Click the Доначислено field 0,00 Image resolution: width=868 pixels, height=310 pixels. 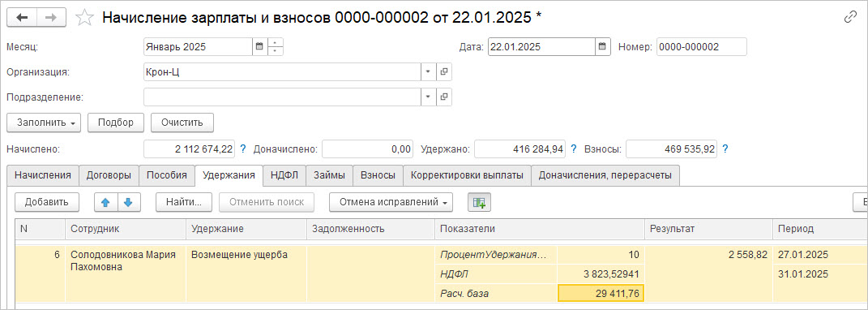tap(368, 149)
